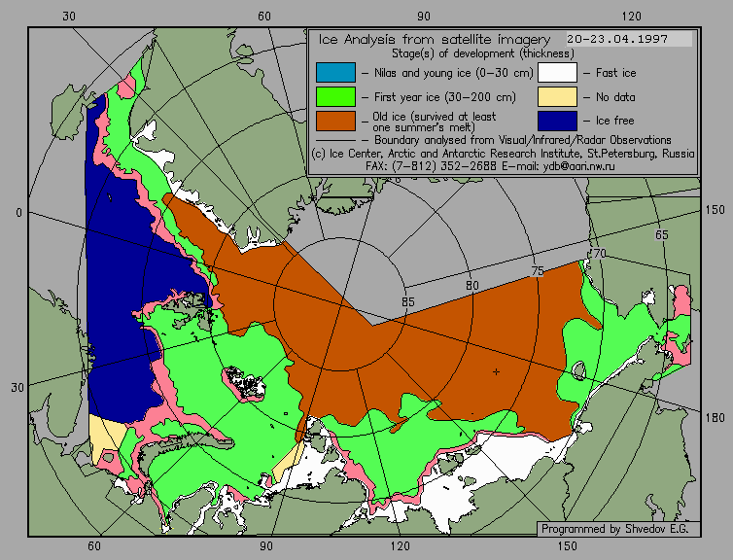This screenshot has width=733, height=560.
Task: Click the 'No data' legend label
Action: click(615, 97)
